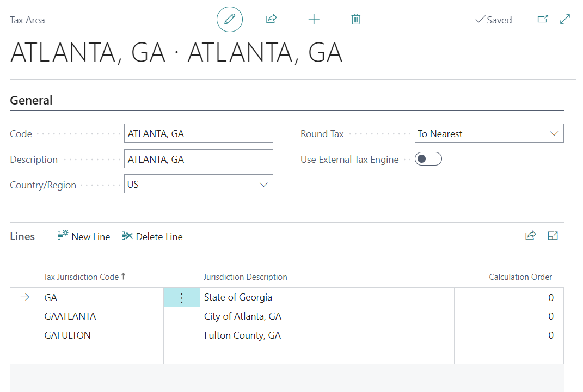Click the Code input field
The image size is (583, 392).
198,134
